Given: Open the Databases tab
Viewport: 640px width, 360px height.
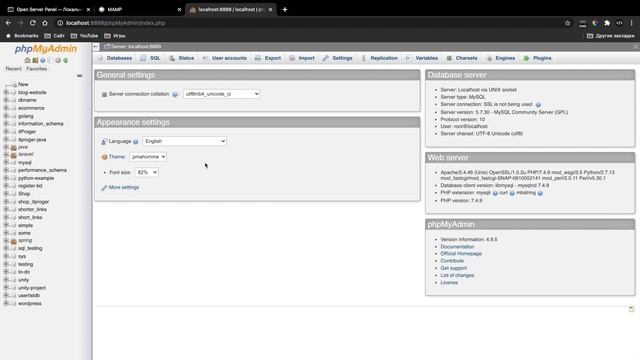Looking at the screenshot, I should click(115, 58).
